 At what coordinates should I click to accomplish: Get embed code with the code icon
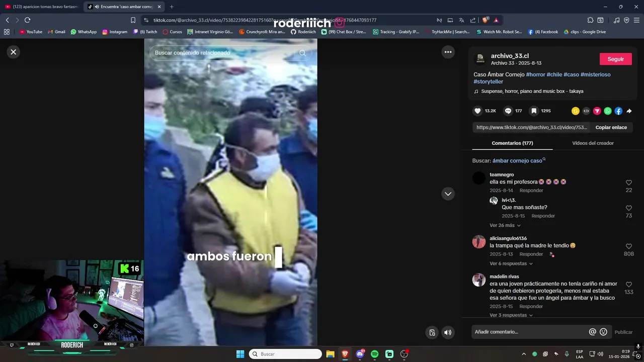586,111
